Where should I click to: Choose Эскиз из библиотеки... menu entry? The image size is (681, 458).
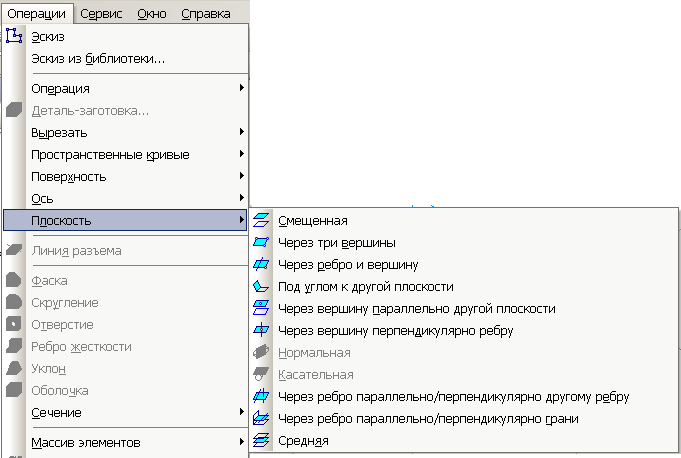pyautogui.click(x=98, y=59)
